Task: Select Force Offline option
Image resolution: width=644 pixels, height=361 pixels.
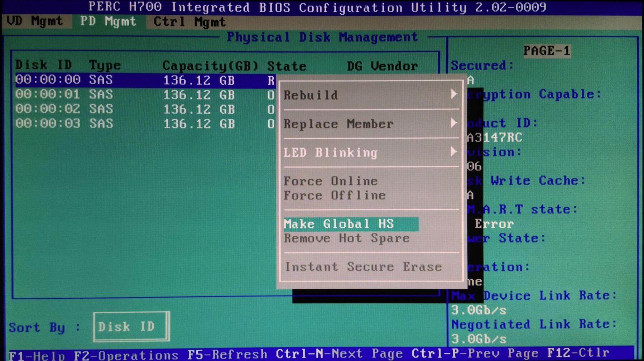Action: click(x=335, y=196)
